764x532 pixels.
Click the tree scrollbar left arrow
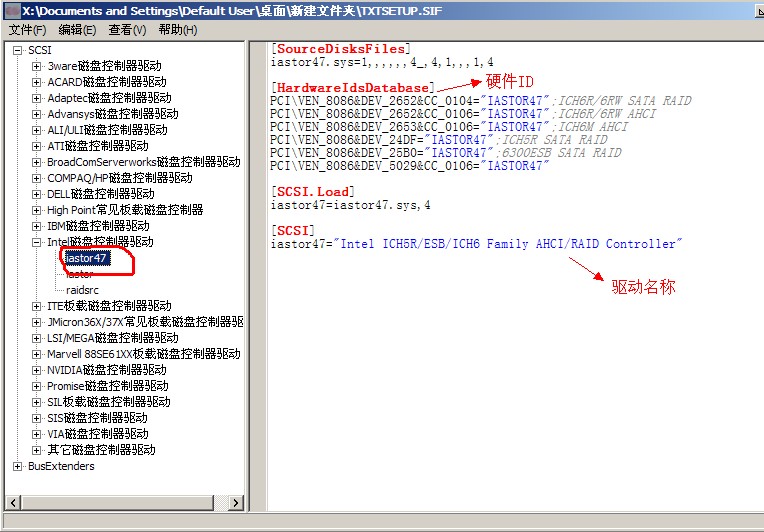13,502
